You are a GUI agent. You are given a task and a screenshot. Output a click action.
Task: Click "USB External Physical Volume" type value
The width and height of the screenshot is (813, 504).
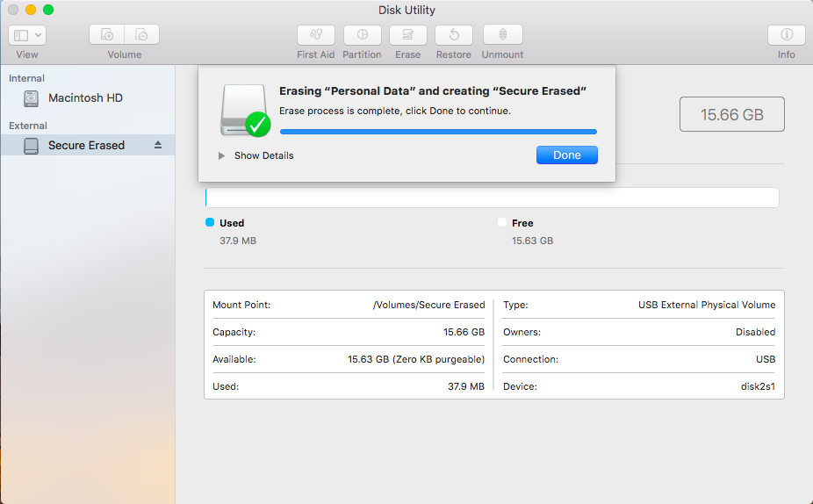pos(707,305)
